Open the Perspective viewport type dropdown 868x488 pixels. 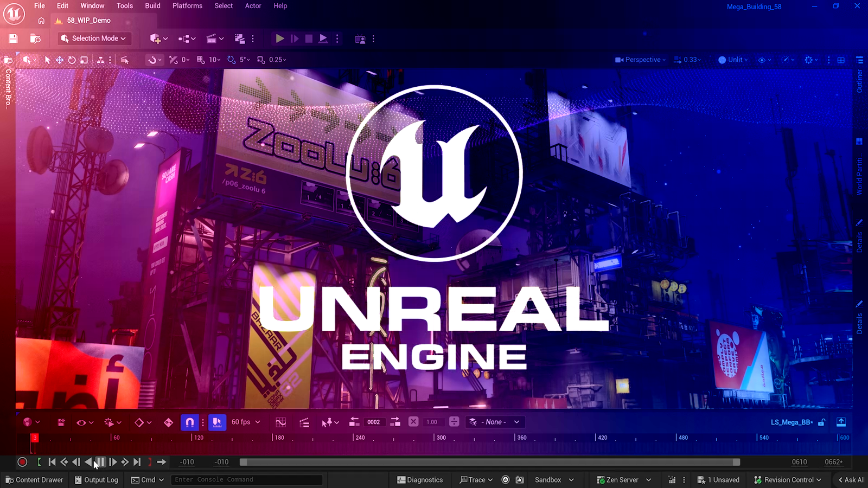pyautogui.click(x=640, y=60)
